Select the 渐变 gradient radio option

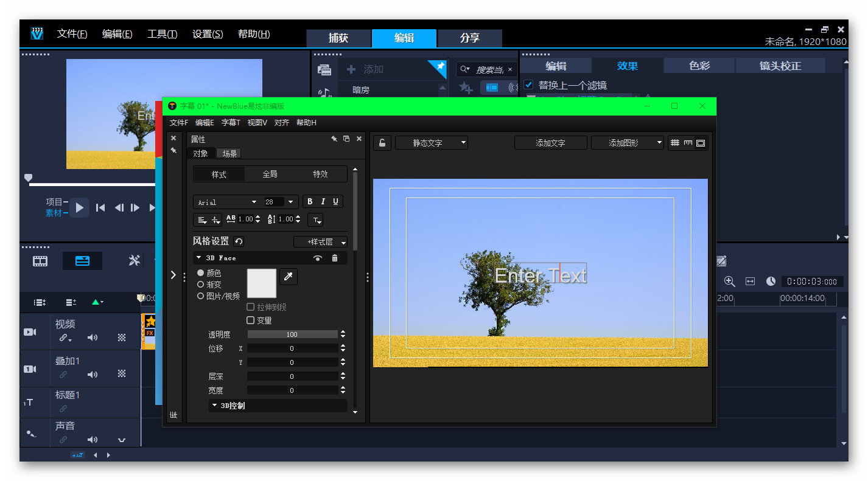point(200,285)
